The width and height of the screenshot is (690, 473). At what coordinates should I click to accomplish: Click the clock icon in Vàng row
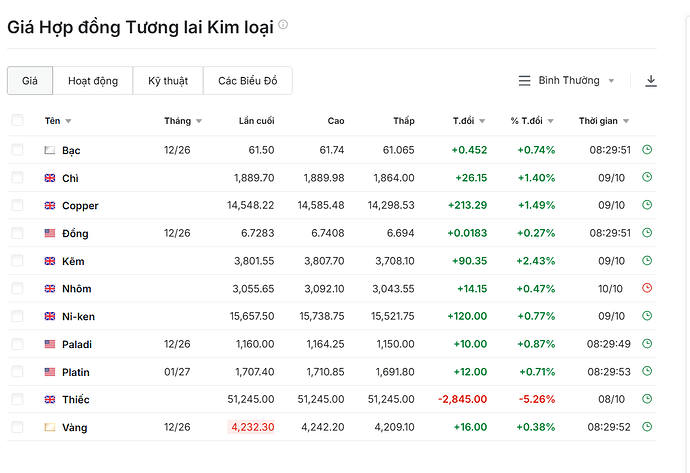[647, 427]
